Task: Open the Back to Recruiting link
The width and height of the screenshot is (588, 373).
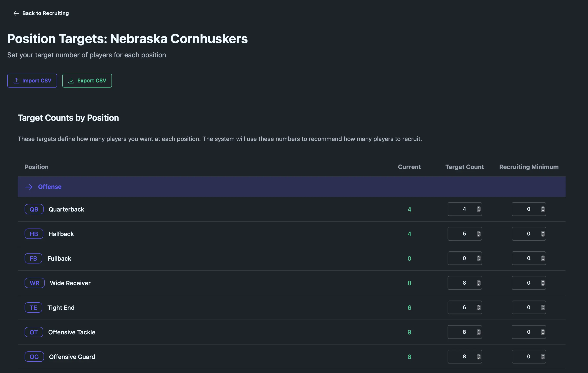Action: (x=46, y=13)
